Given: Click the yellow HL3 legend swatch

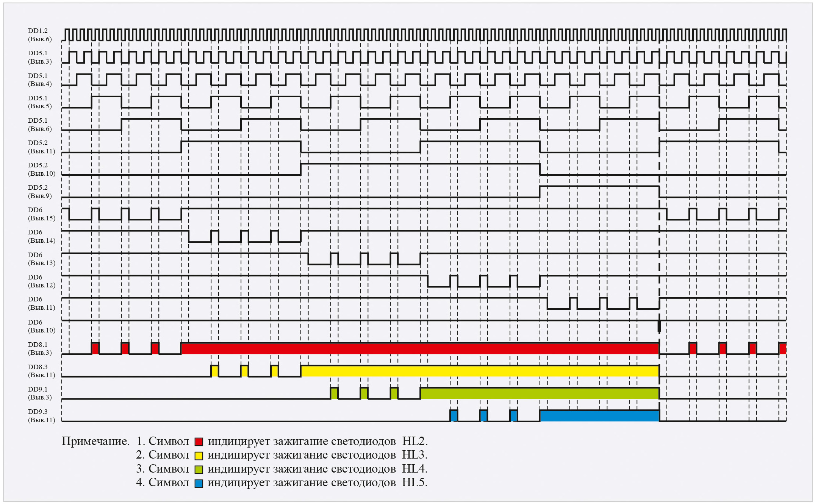Looking at the screenshot, I should tap(199, 456).
